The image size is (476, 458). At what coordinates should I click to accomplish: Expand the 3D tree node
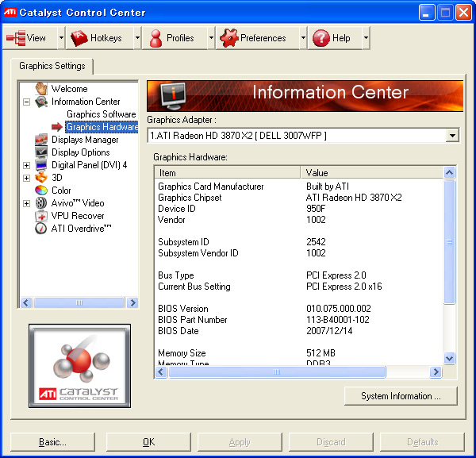[x=26, y=178]
